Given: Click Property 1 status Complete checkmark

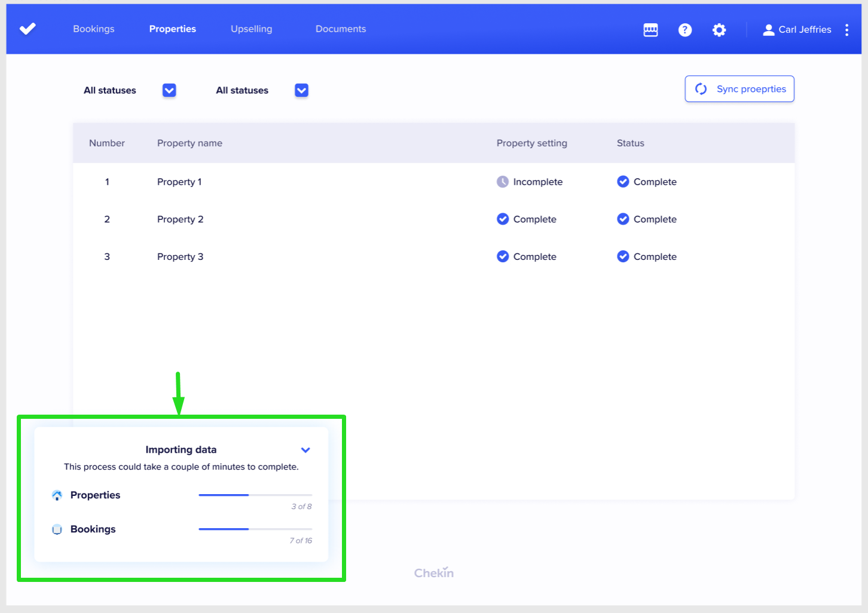Looking at the screenshot, I should [623, 182].
